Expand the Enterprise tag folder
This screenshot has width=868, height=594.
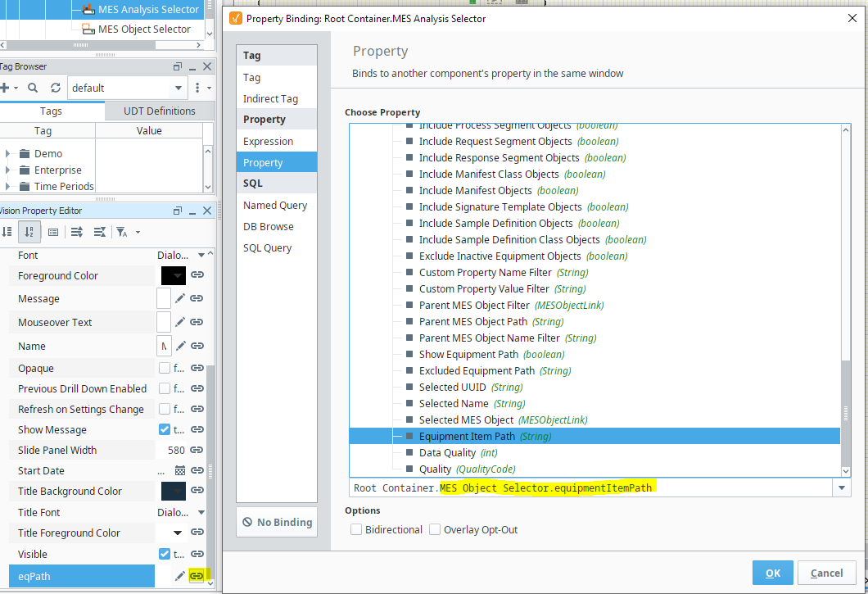(8, 170)
